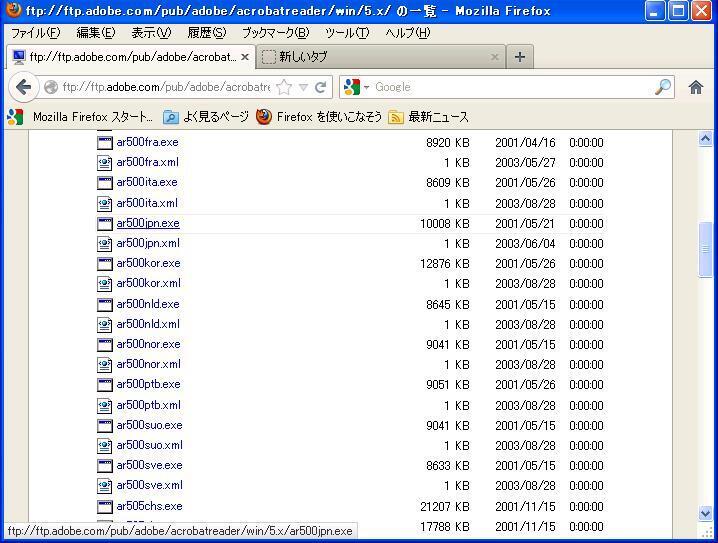Open the ツール(T) menu
Image resolution: width=718 pixels, height=543 pixels.
(x=347, y=33)
